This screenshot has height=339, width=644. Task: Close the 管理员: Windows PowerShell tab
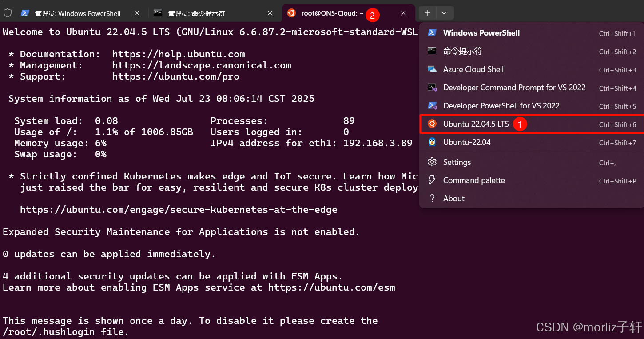click(137, 13)
